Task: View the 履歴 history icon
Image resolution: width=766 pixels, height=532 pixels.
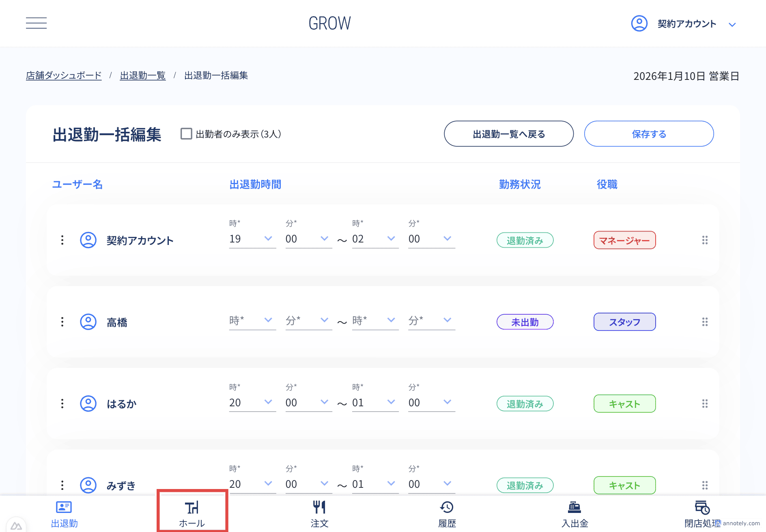Action: pyautogui.click(x=447, y=508)
